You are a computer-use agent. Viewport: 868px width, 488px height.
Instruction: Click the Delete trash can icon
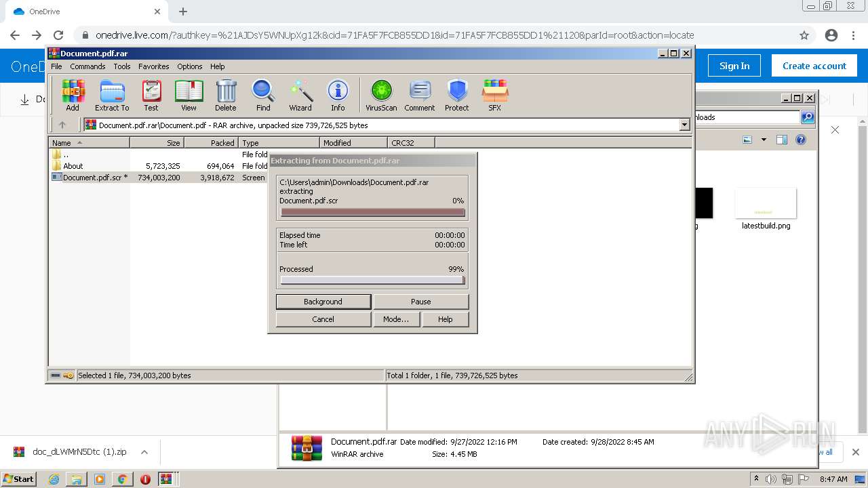[226, 95]
